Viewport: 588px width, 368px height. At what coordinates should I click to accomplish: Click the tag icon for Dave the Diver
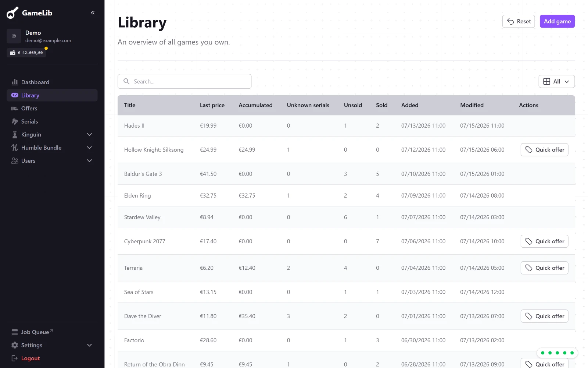[529, 316]
